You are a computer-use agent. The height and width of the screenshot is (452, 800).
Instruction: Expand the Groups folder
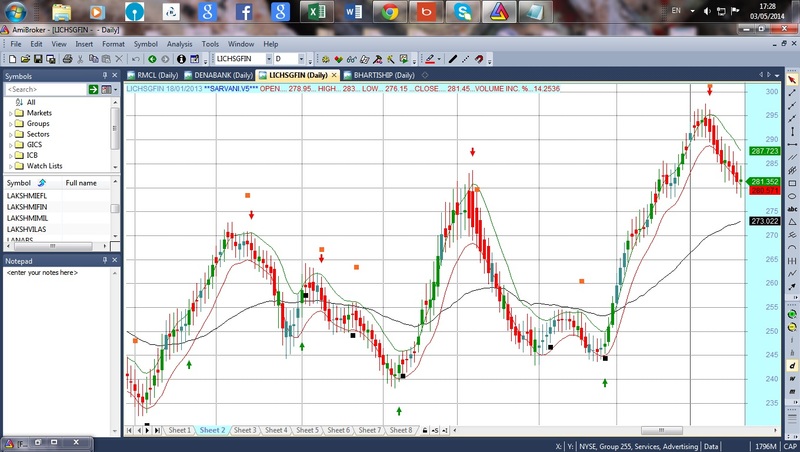[11, 124]
